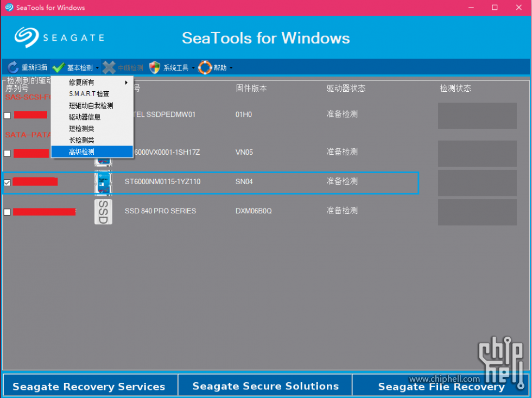The image size is (532, 398).
Task: Click the 帮助 toolbar label
Action: [x=220, y=68]
